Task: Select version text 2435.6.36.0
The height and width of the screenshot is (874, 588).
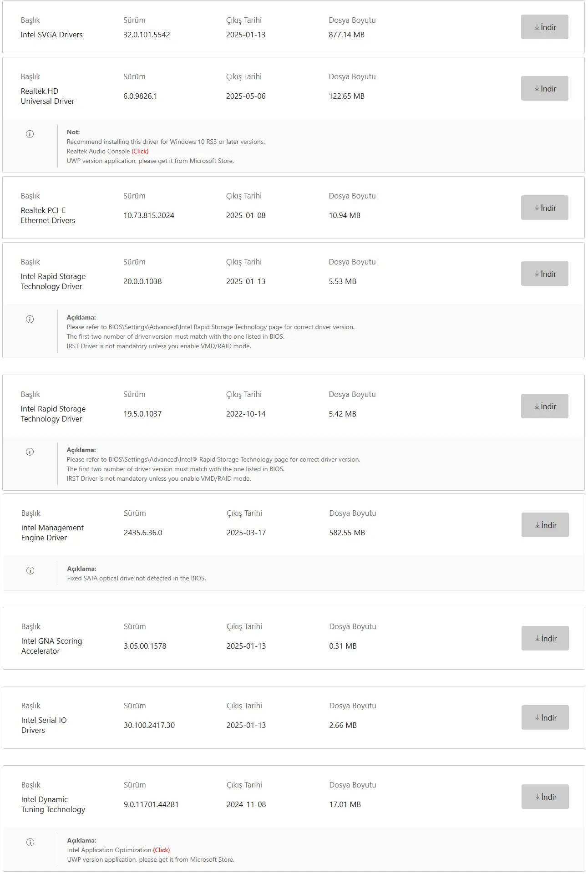Action: point(143,533)
